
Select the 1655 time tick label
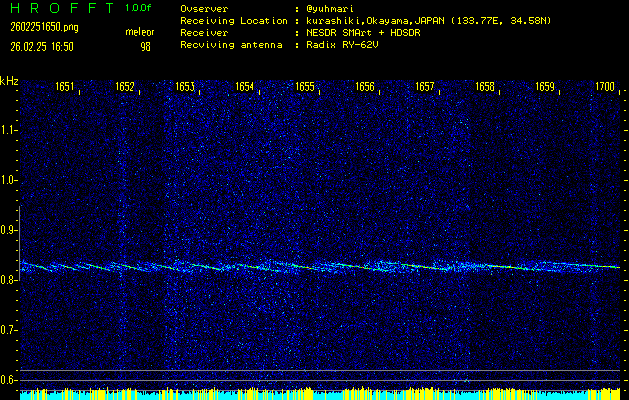pyautogui.click(x=304, y=87)
